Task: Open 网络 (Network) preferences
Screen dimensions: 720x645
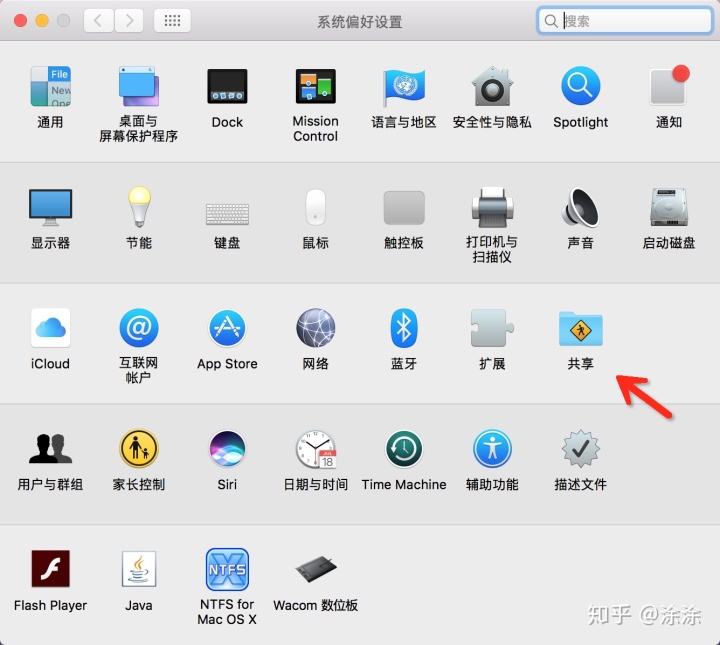Action: [315, 328]
